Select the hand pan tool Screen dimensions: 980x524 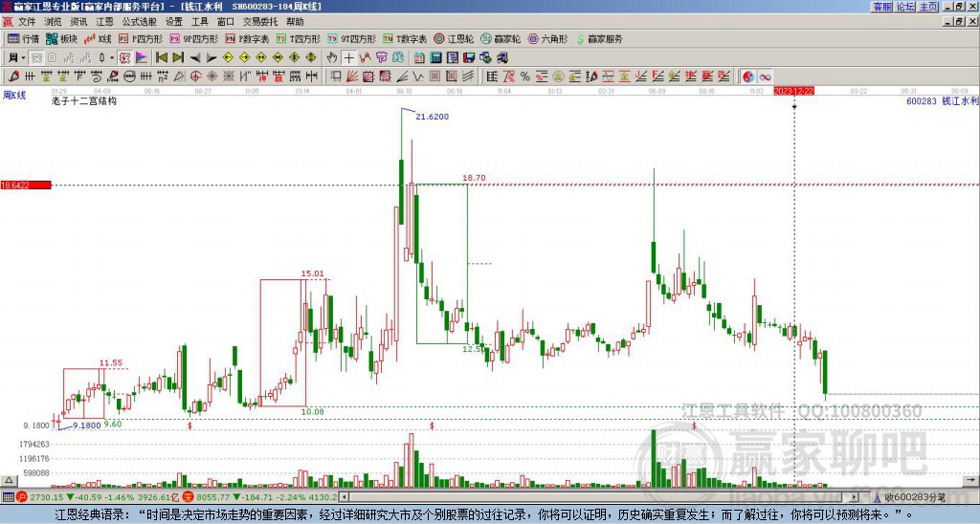(332, 58)
